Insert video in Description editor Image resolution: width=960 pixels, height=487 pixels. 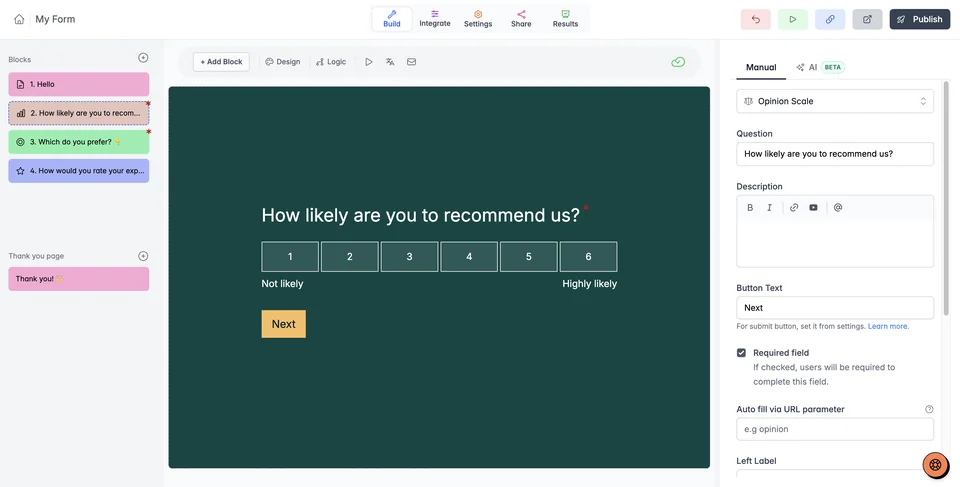[813, 208]
